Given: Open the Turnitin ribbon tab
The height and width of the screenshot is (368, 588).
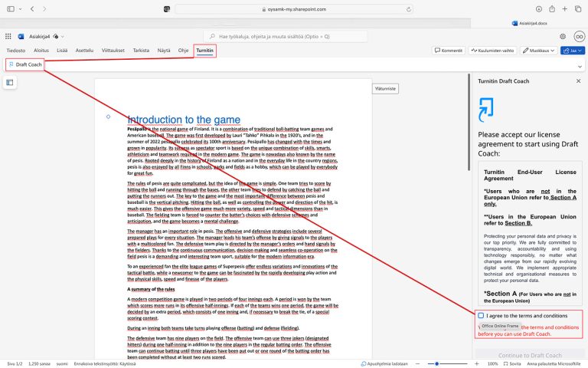Looking at the screenshot, I should coord(204,51).
